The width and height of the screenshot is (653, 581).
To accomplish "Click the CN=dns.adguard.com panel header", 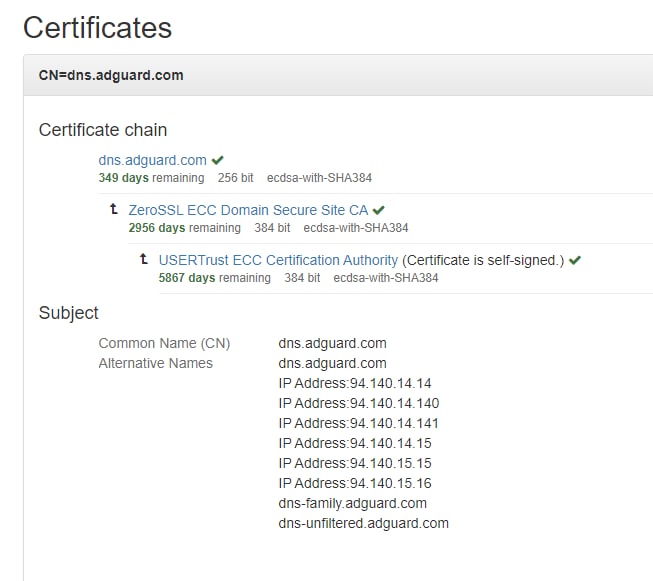I will [x=338, y=75].
